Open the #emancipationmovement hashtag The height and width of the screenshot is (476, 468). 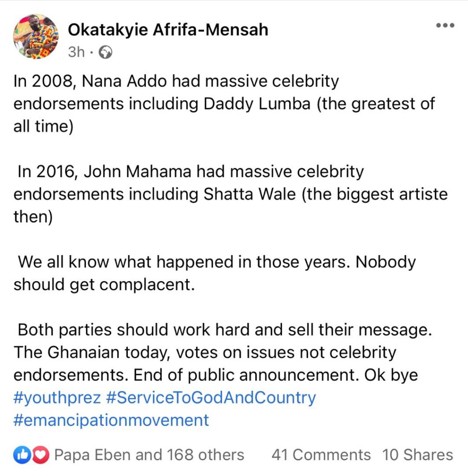[111, 420]
